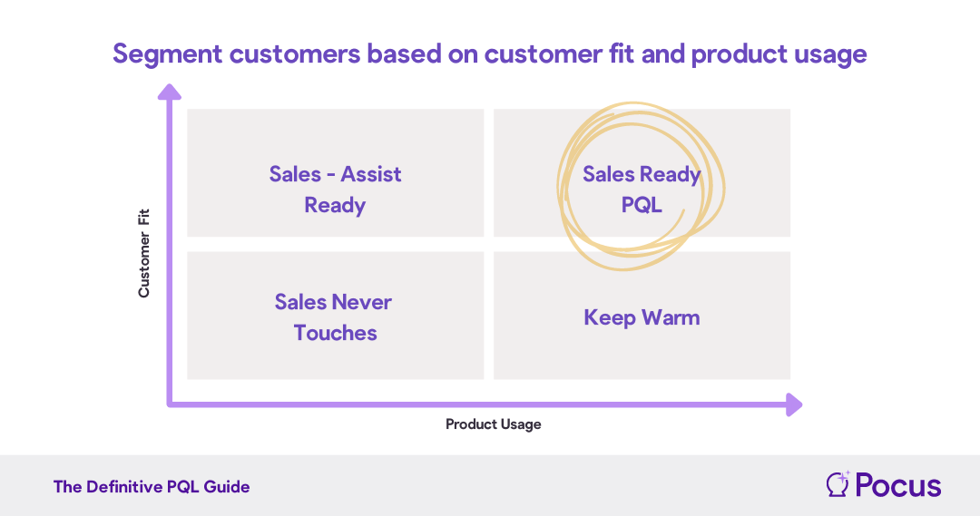Click the Touches text in bottom-left quadrant
Viewport: 980px width, 516px height.
[x=335, y=333]
